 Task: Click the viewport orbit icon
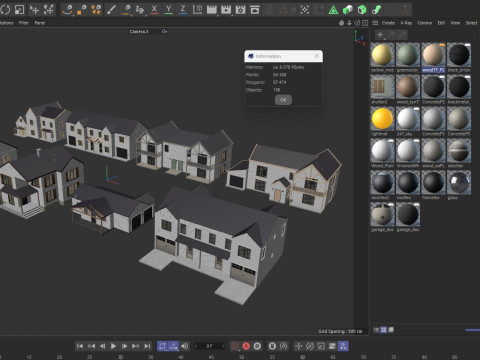point(357,23)
